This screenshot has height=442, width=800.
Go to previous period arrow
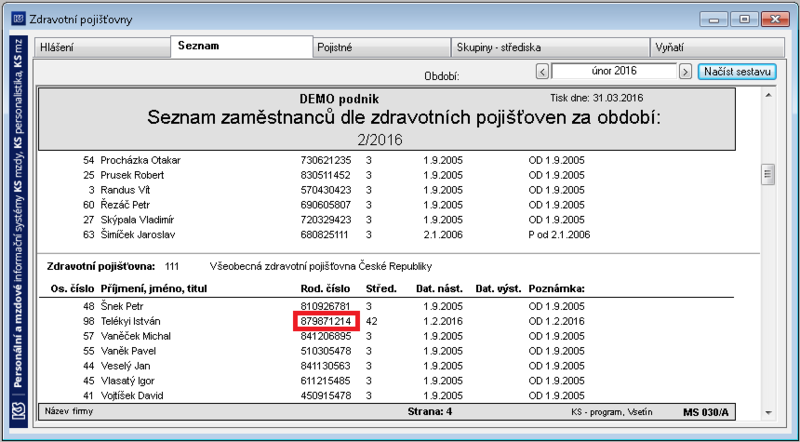coord(542,71)
